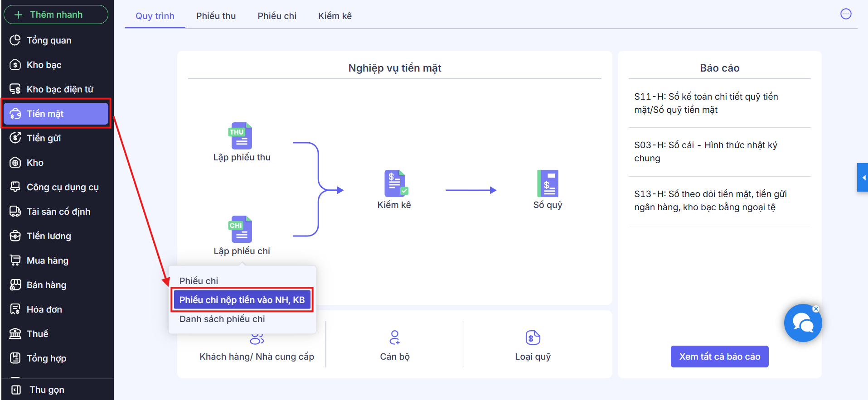Open Kho bạc điện tử in sidebar
Viewport: 868px width, 400px height.
59,89
